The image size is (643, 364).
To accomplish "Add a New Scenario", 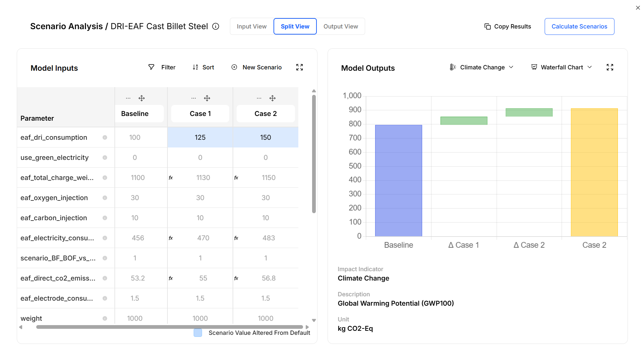I will [x=256, y=67].
